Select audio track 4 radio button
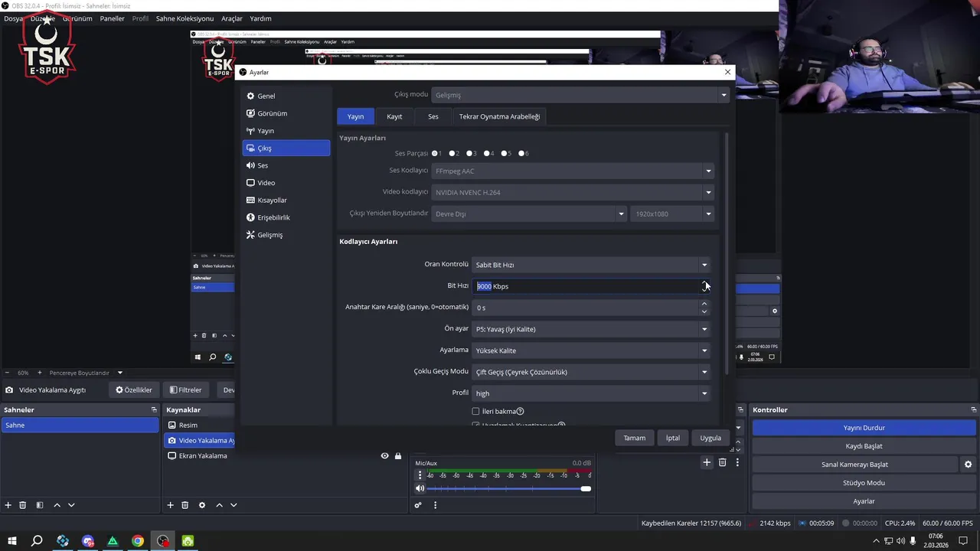This screenshot has height=551, width=980. coord(487,154)
